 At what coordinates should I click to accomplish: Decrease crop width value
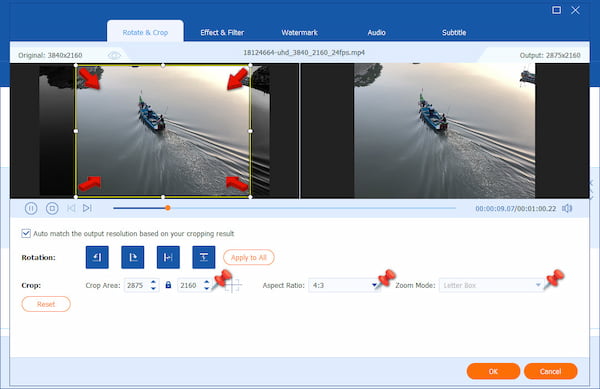click(153, 288)
